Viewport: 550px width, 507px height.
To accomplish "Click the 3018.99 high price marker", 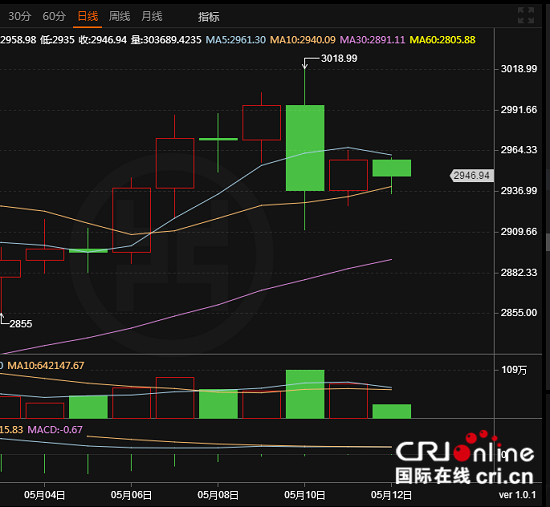I will click(x=339, y=58).
